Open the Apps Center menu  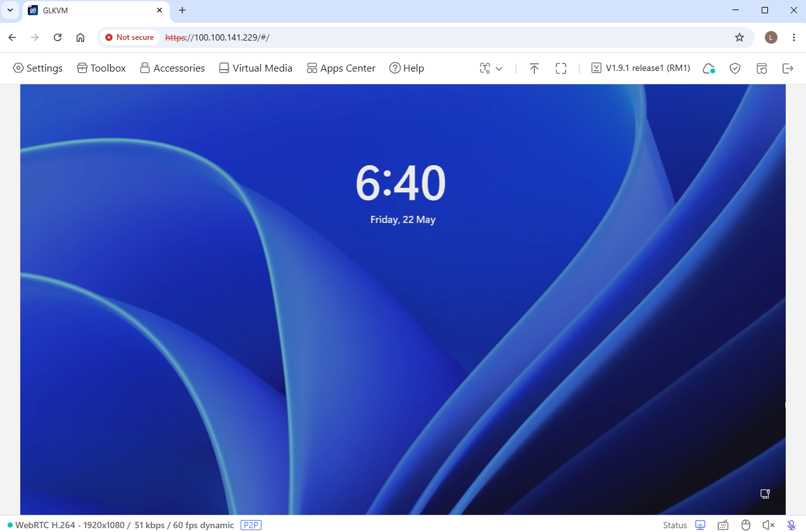pyautogui.click(x=341, y=68)
